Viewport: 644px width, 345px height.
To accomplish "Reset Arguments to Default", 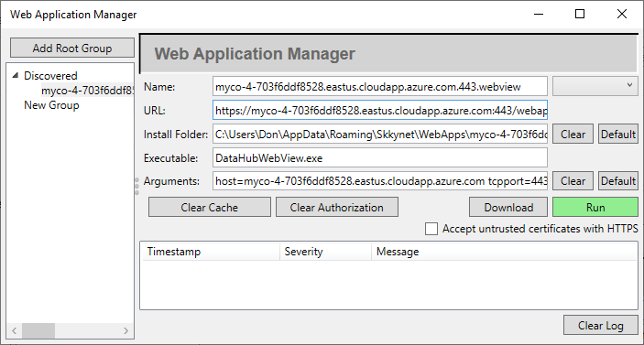I will click(x=618, y=181).
